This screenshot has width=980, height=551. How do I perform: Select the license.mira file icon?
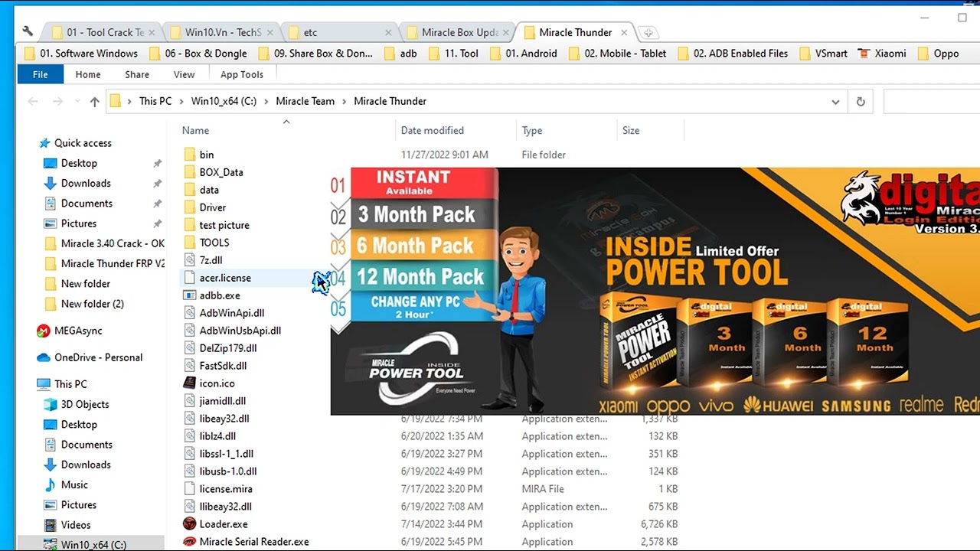pyautogui.click(x=190, y=489)
